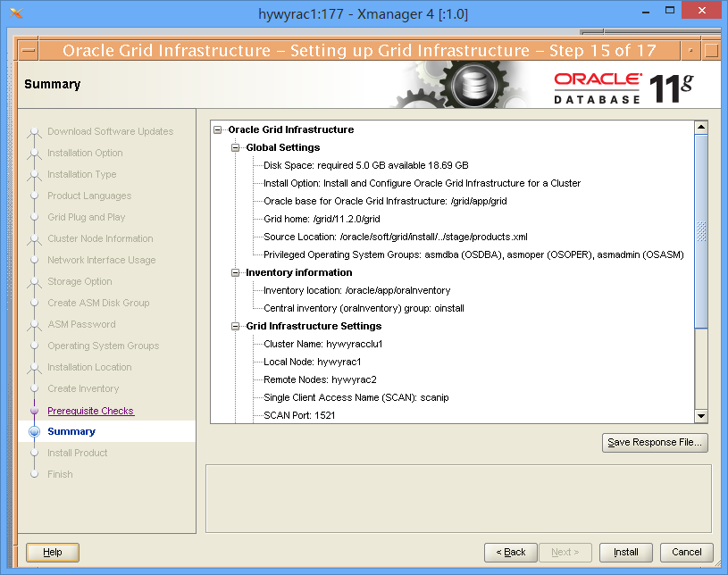Select the Source Location tree row
The width and height of the screenshot is (728, 575).
396,237
